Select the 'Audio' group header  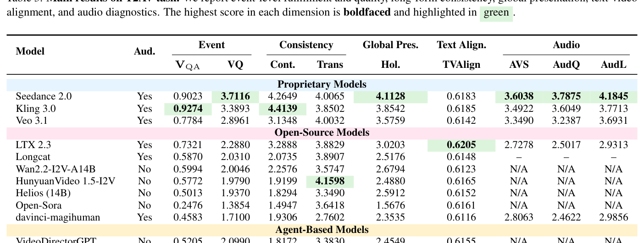566,45
